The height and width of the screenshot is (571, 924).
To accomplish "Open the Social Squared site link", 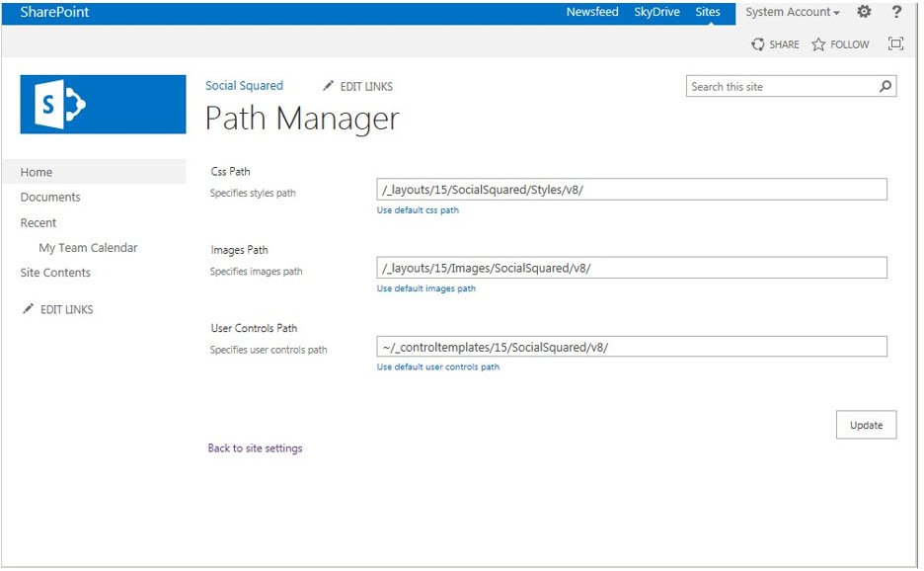I will 244,86.
